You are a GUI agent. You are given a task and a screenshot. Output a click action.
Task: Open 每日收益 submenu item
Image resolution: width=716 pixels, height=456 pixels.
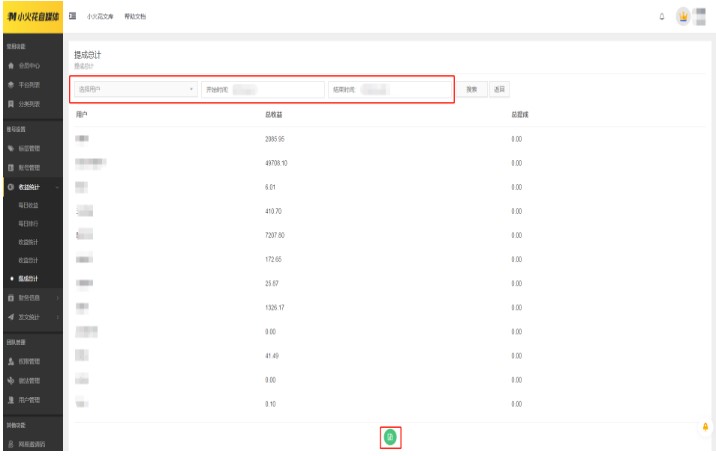(28, 205)
